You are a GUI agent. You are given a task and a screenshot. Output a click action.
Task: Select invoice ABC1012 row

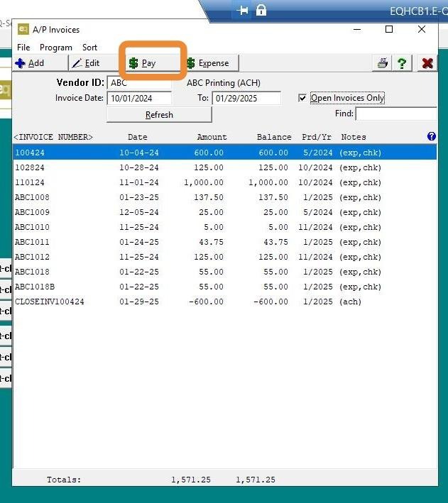click(x=225, y=257)
